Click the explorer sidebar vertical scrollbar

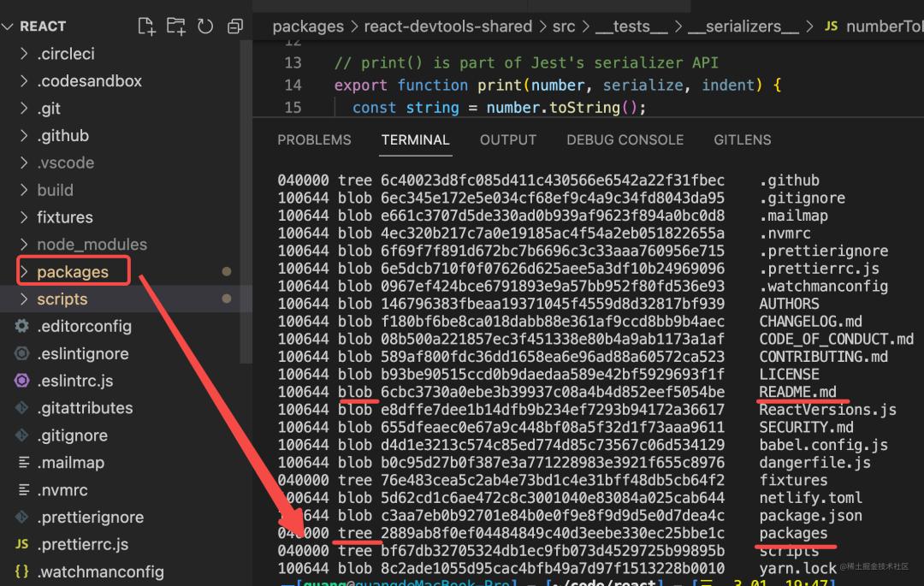coord(246,202)
